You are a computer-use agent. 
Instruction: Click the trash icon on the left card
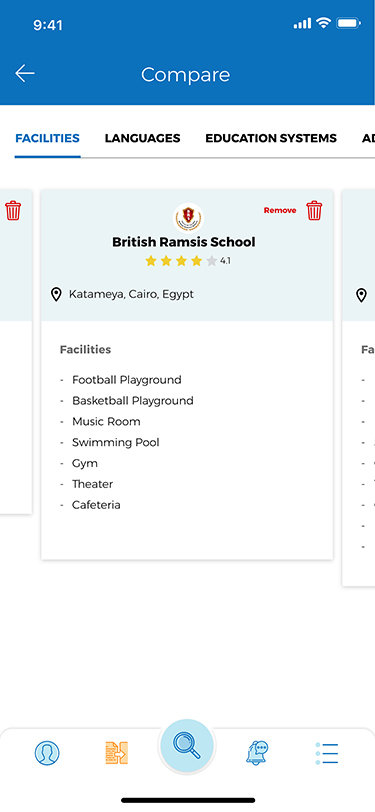pos(13,211)
